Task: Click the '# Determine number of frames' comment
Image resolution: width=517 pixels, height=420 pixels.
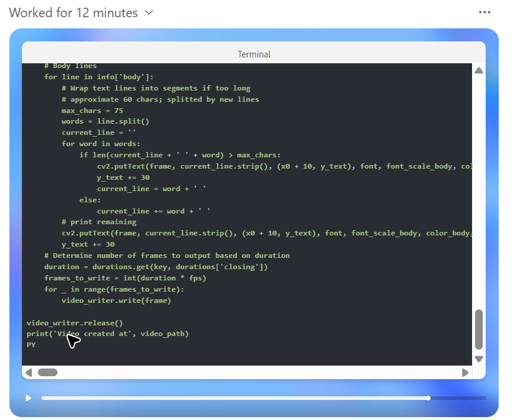Action: (167, 256)
